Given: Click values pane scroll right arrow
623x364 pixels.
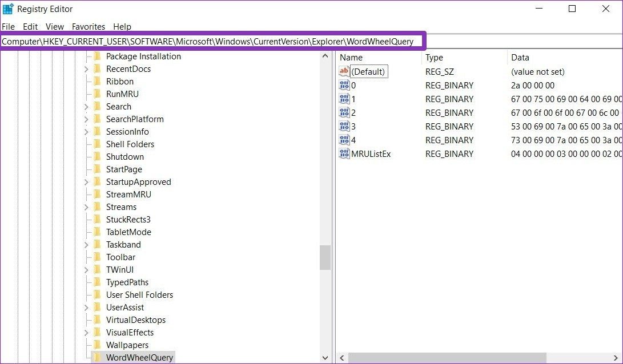Looking at the screenshot, I should click(616, 358).
